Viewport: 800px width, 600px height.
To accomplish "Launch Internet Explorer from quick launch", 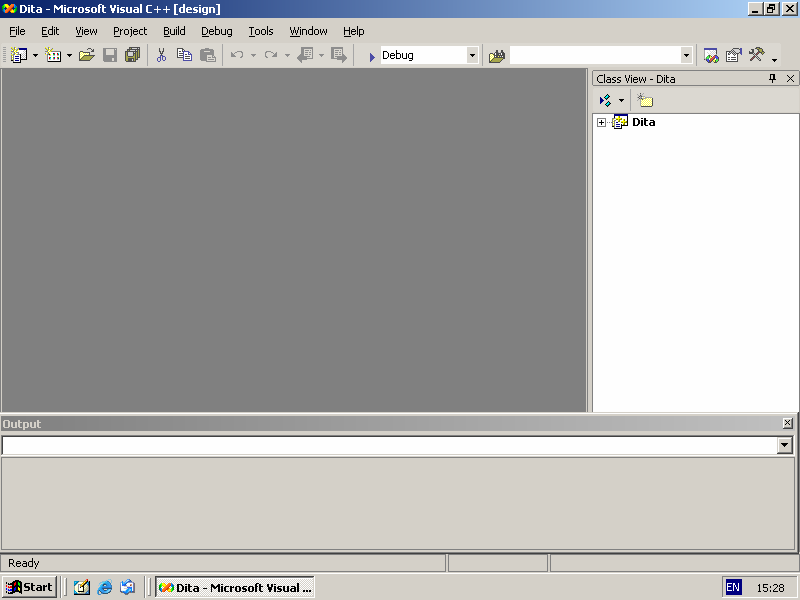I will pyautogui.click(x=105, y=587).
